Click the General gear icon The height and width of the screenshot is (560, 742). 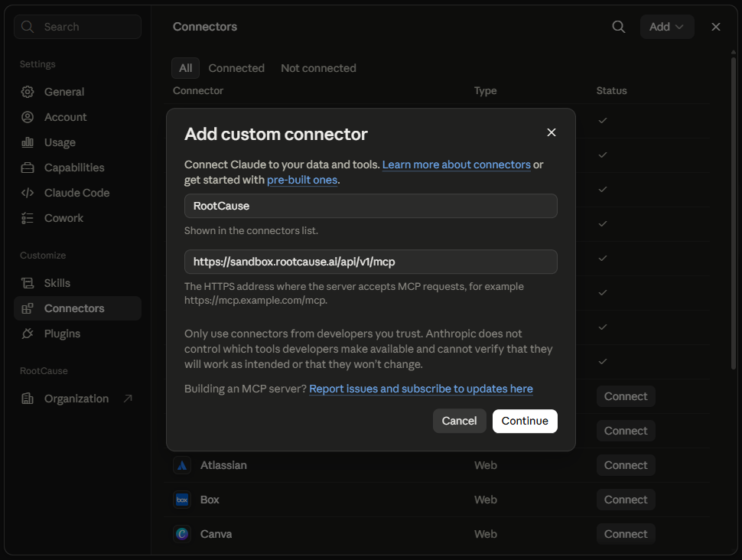point(28,92)
